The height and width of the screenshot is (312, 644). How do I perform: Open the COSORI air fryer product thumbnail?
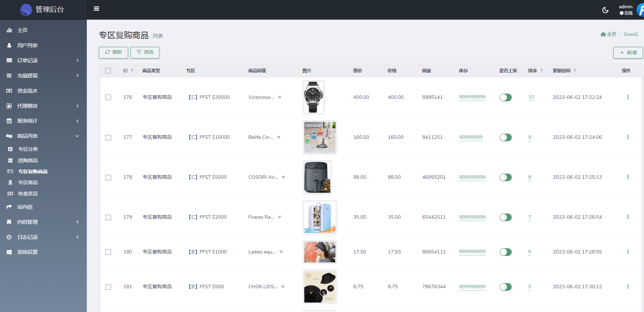tap(317, 177)
